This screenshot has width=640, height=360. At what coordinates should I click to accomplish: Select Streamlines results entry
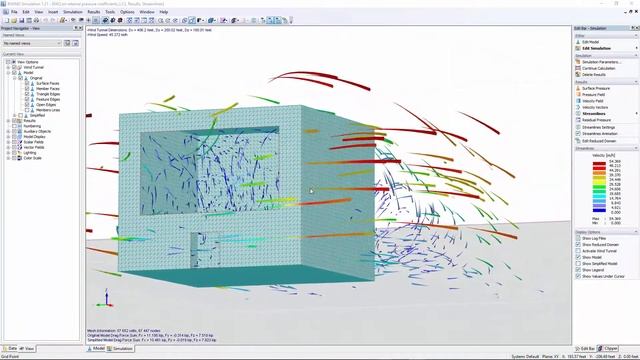[x=594, y=113]
